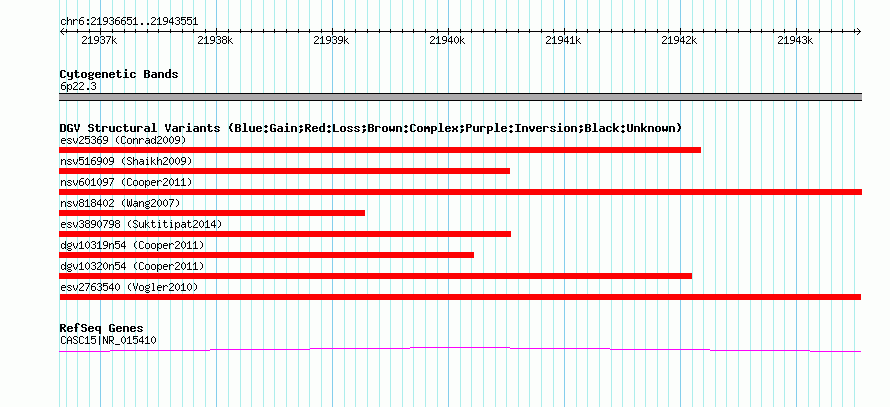The height and width of the screenshot is (407, 890).
Task: Select the red bar of nsv516909
Action: tap(284, 171)
